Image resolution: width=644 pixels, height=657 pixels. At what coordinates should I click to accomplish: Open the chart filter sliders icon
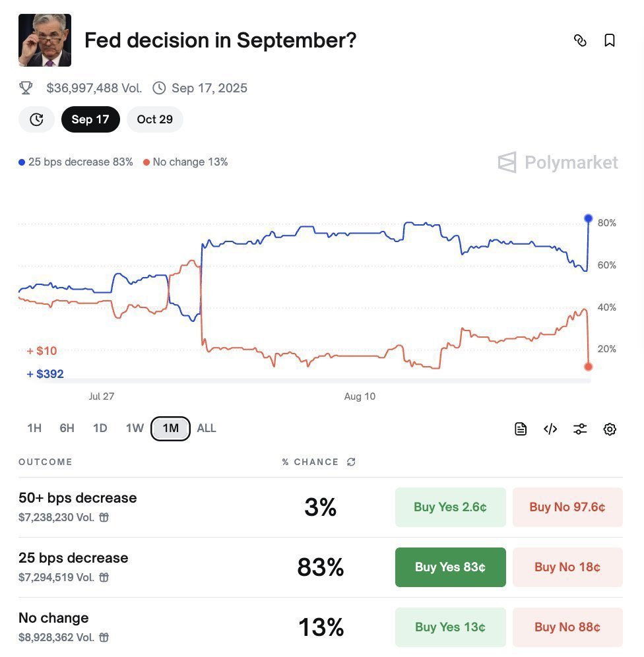(x=580, y=429)
